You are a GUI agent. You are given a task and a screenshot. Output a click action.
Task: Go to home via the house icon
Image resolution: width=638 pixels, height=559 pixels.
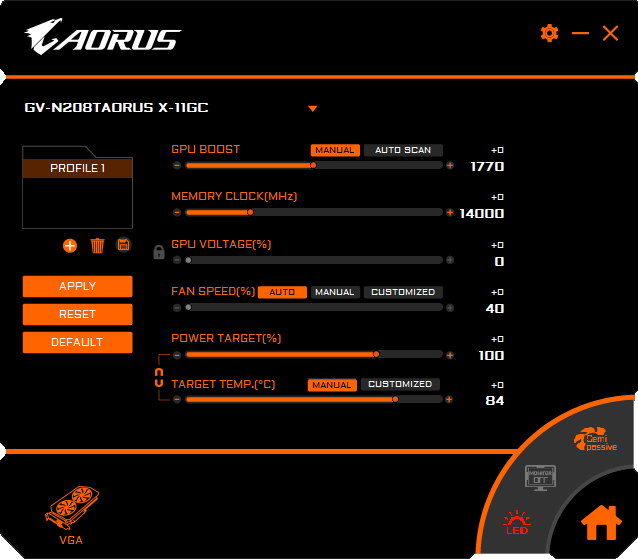point(601,523)
